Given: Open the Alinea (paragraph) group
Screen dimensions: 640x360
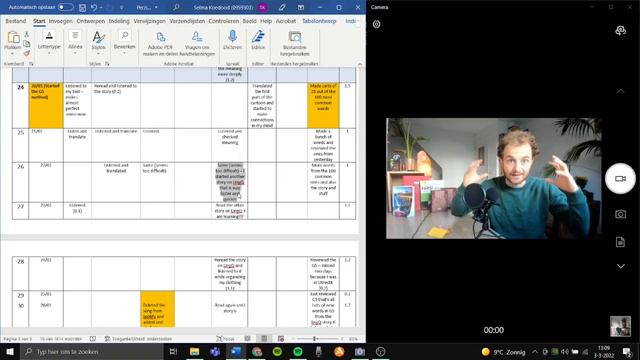Looking at the screenshot, I should [75, 42].
